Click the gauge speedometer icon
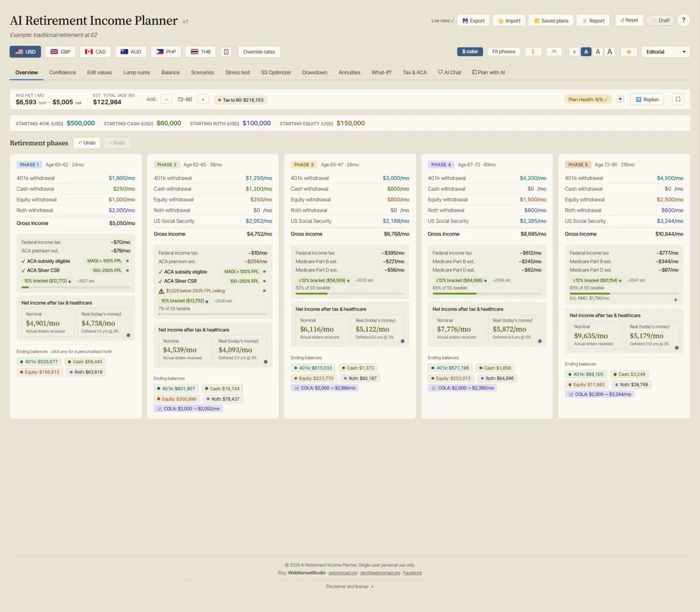Screen dimensions: 700x612 [x=554, y=52]
